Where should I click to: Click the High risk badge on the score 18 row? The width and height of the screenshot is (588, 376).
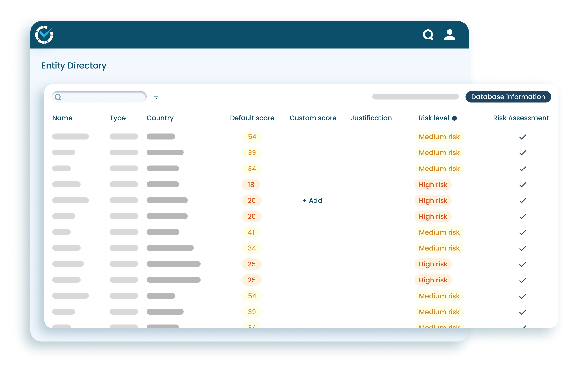pos(433,184)
